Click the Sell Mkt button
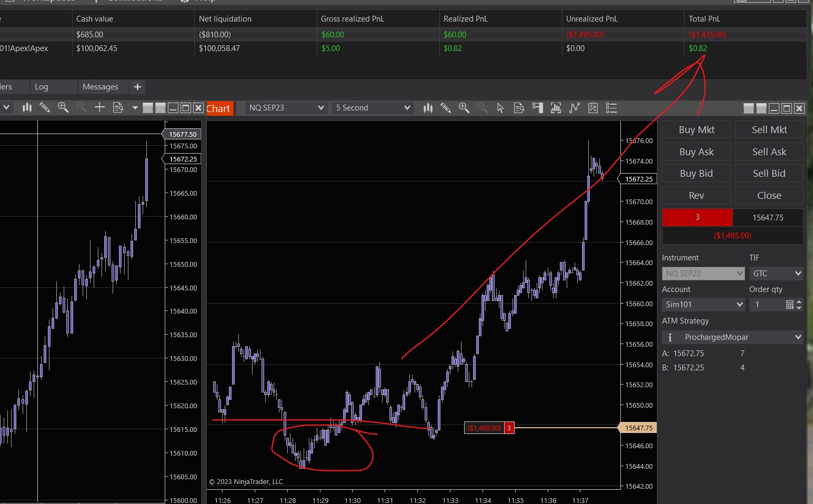 point(769,130)
